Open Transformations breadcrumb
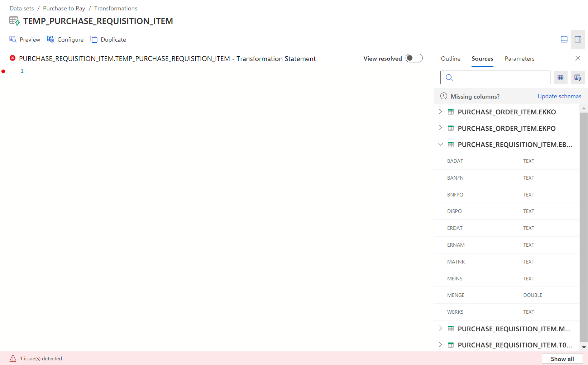The width and height of the screenshot is (588, 365). pos(116,8)
